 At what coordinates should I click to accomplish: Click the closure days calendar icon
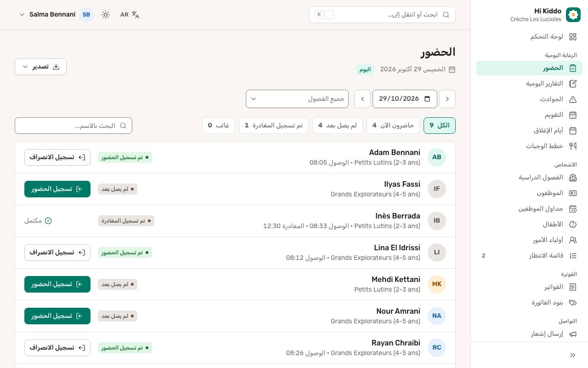point(573,131)
